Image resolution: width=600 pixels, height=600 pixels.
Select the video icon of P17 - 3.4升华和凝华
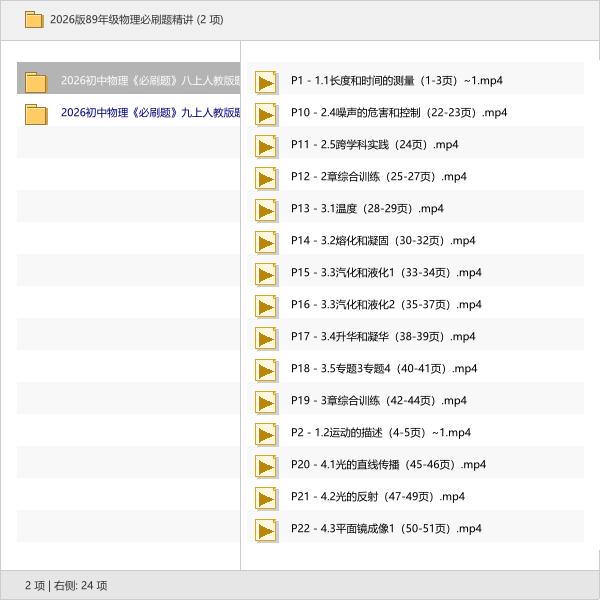pos(266,337)
